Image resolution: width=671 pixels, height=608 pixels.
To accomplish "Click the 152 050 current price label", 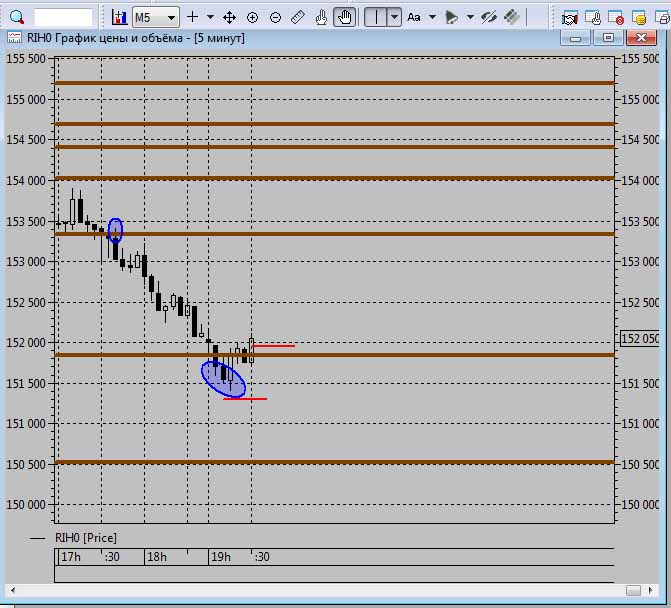I will click(x=639, y=338).
